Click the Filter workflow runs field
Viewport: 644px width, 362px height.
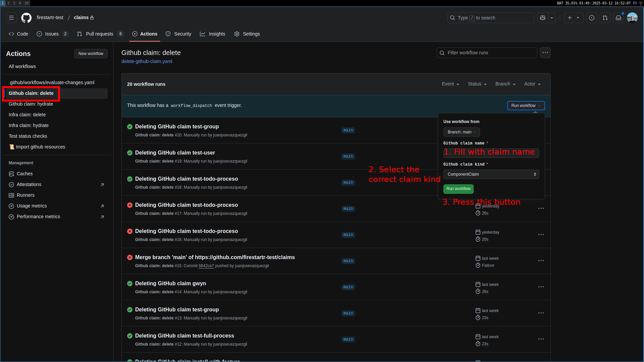[x=486, y=53]
